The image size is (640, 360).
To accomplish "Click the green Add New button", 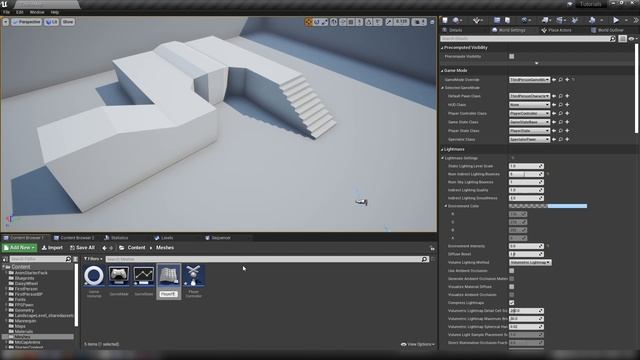I will tap(19, 248).
